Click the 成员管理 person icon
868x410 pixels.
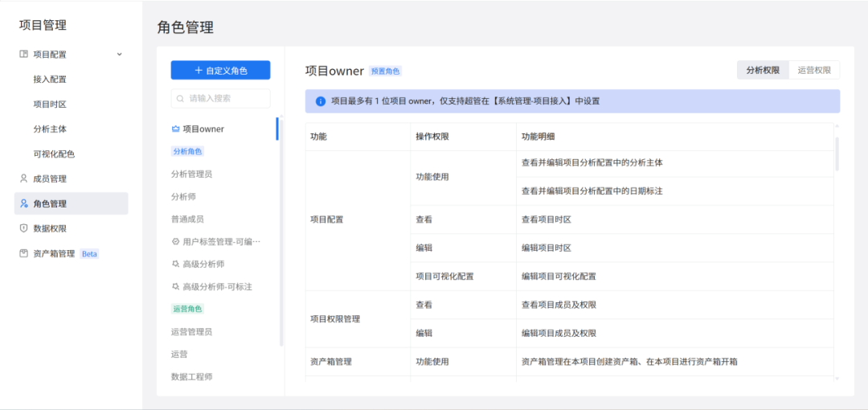23,178
